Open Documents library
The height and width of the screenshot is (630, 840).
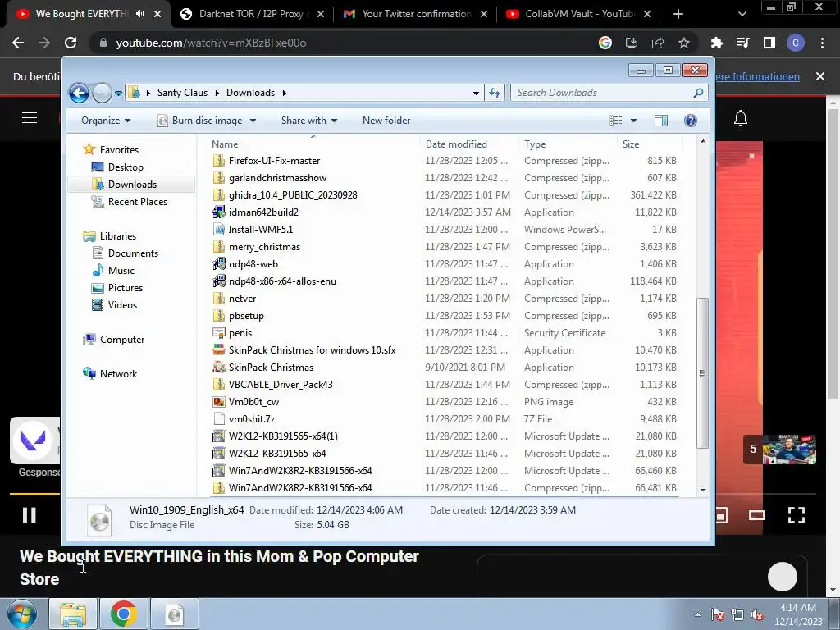click(133, 253)
